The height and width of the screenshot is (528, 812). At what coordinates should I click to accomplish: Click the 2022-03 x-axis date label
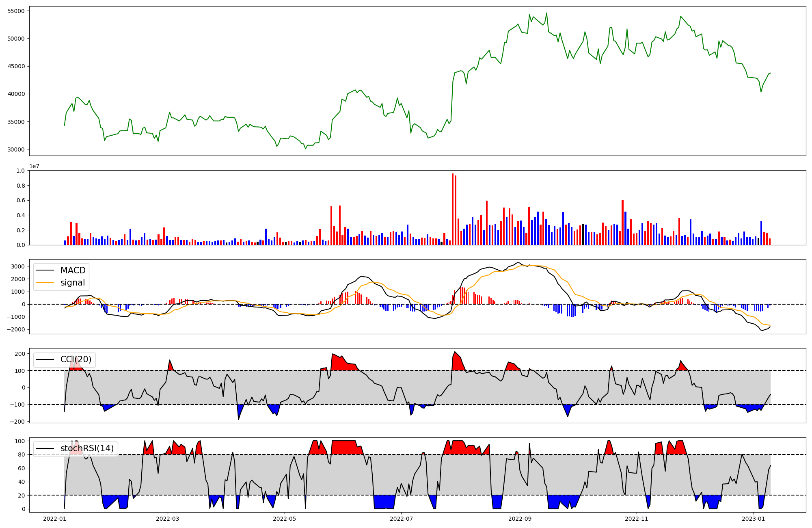167,519
